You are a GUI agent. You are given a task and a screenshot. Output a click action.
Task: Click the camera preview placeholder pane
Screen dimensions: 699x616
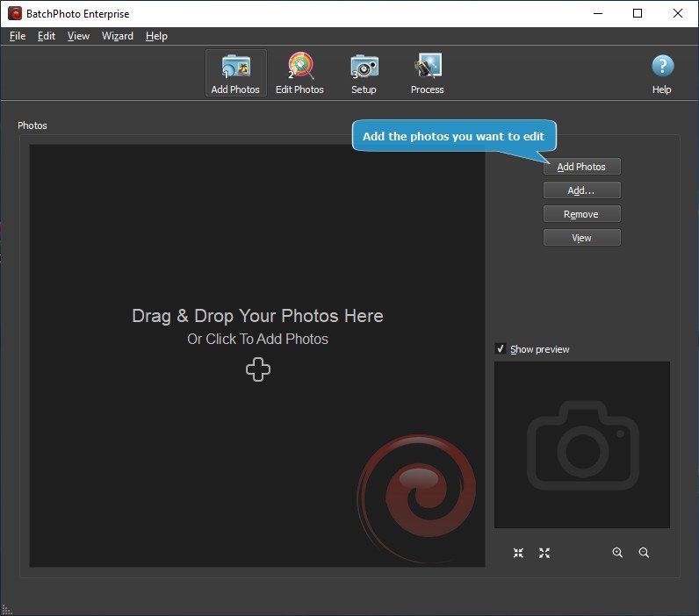point(581,445)
